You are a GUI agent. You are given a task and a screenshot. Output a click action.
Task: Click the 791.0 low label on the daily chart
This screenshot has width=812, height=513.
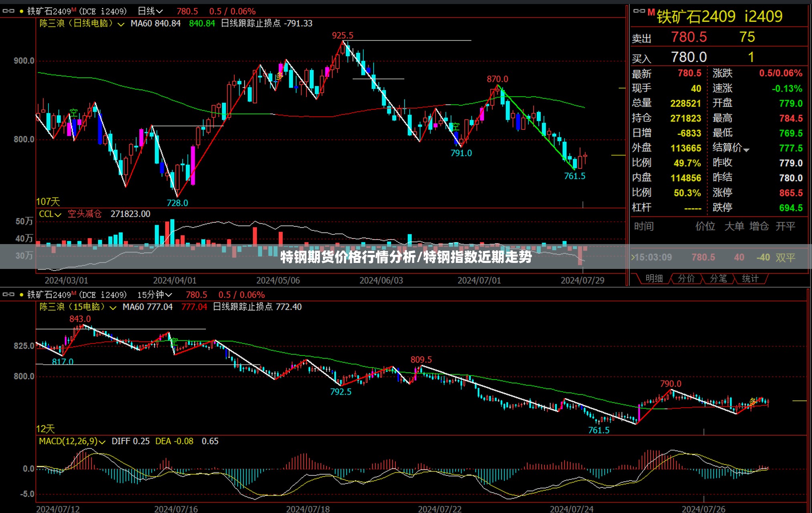(x=461, y=153)
